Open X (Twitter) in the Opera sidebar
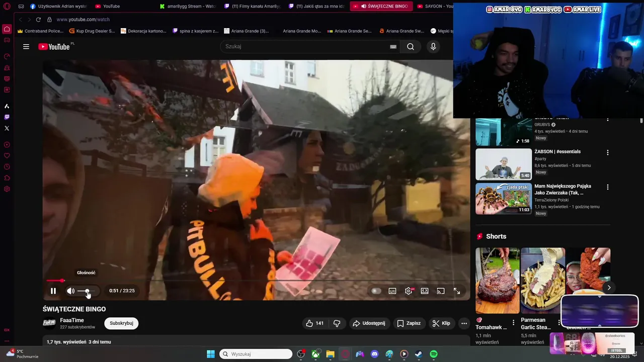Screen dimensions: 644x362 [x=7, y=128]
